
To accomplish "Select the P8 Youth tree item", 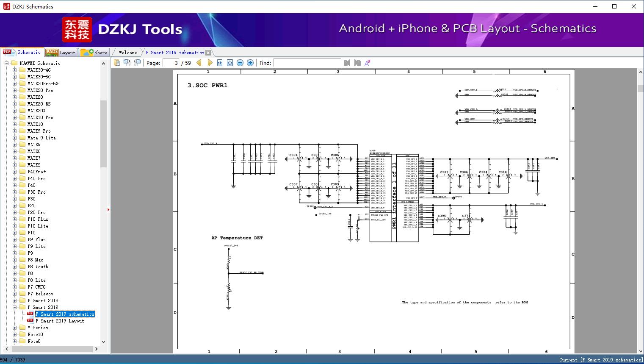I will [x=38, y=267].
